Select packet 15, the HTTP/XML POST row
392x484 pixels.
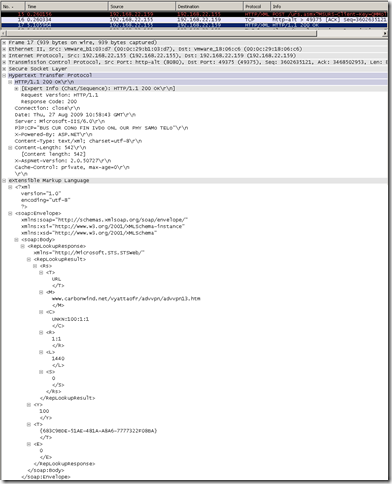click(x=194, y=14)
